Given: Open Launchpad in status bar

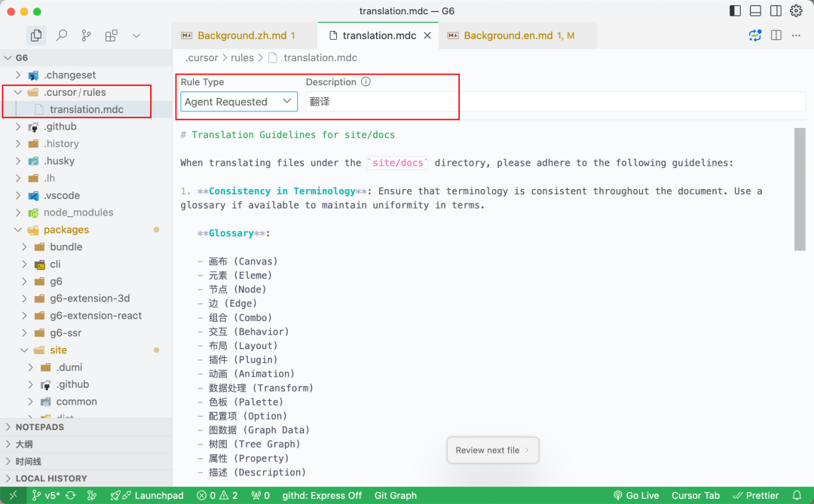Looking at the screenshot, I should (x=147, y=495).
